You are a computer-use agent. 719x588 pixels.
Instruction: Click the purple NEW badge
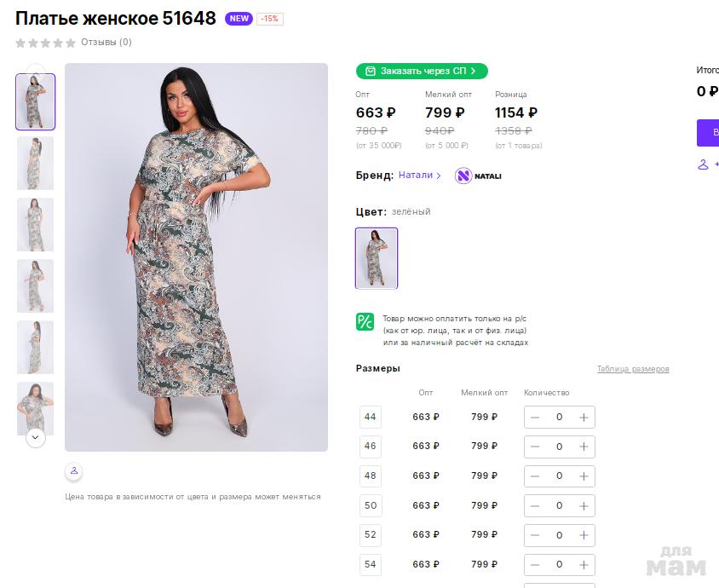click(x=239, y=19)
